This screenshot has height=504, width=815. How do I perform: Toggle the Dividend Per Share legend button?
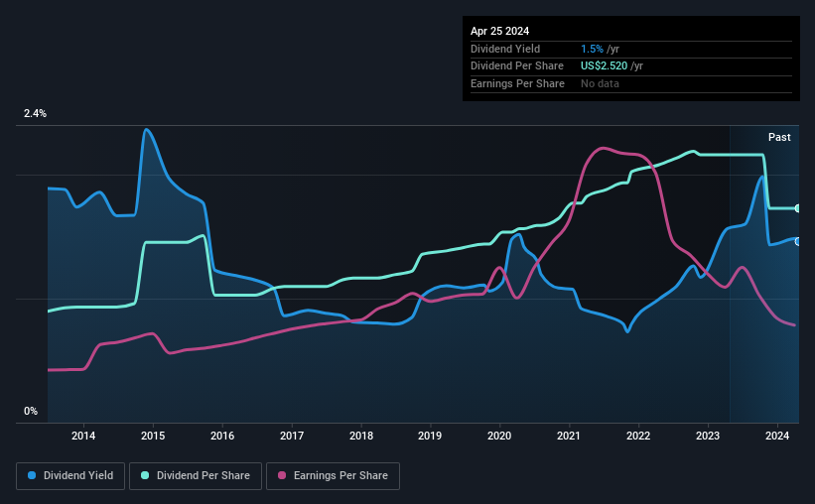tap(196, 475)
